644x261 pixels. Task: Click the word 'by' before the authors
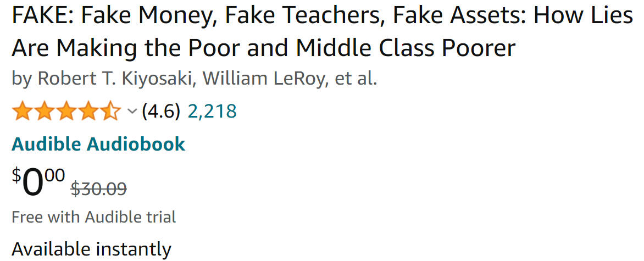tap(21, 79)
